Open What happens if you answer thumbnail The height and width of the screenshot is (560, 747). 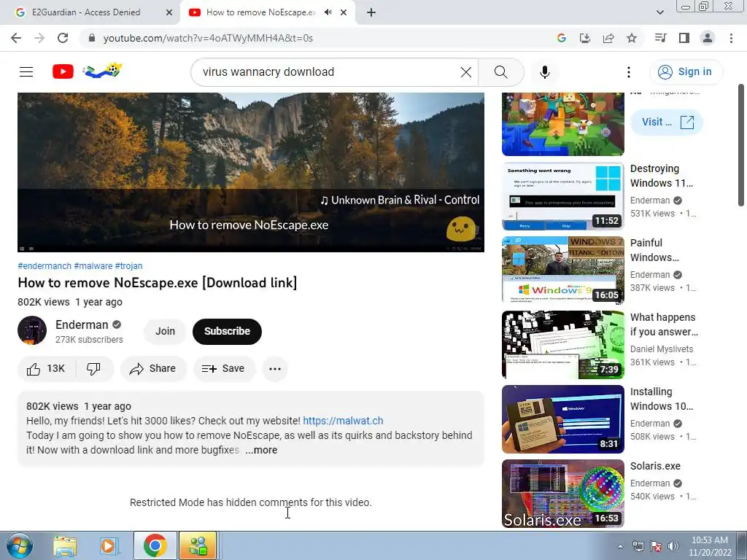562,345
